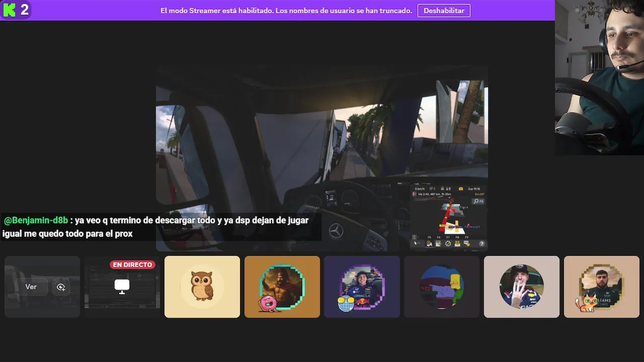644x362 pixels.
Task: Click the chat message 'igual me quedo todo para el prox'
Action: click(67, 234)
